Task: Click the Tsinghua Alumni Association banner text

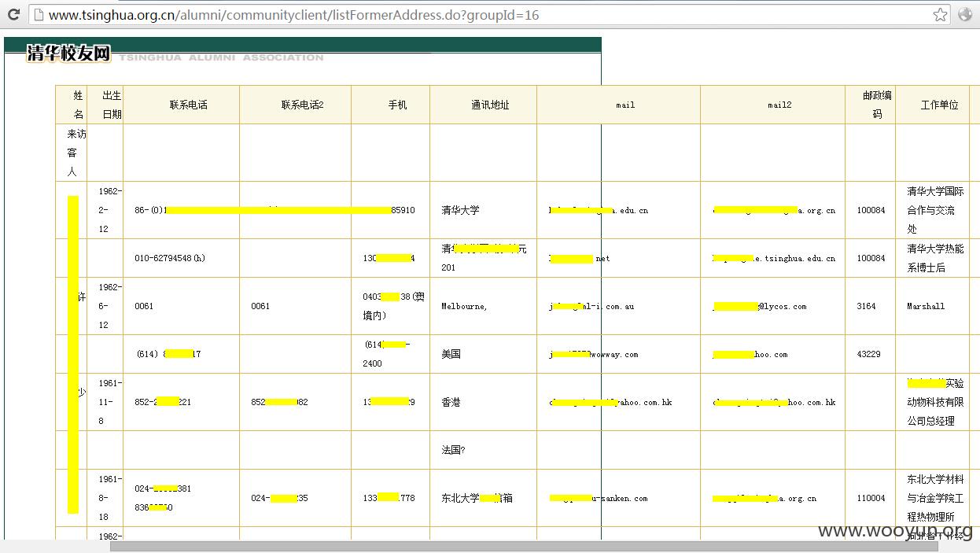Action: [221, 57]
